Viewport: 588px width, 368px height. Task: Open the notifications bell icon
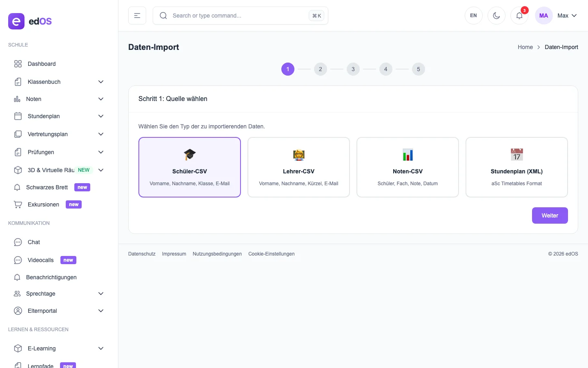pos(519,16)
